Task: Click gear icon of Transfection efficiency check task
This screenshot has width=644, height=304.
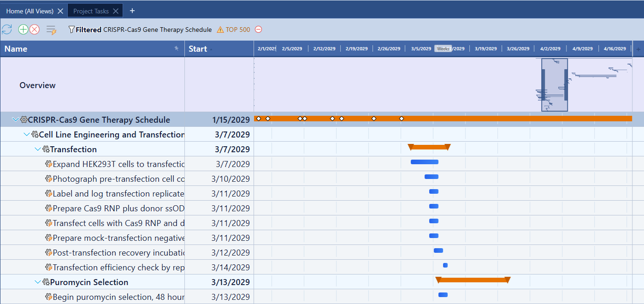Action: coord(48,267)
